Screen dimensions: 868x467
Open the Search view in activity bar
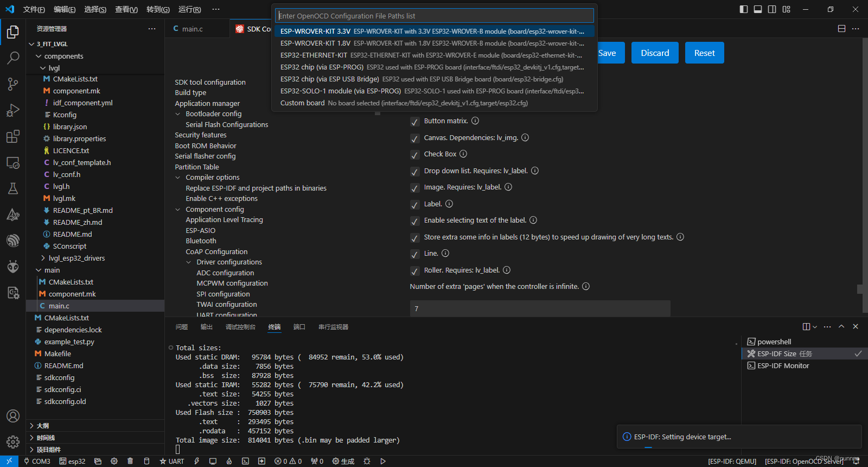[13, 58]
